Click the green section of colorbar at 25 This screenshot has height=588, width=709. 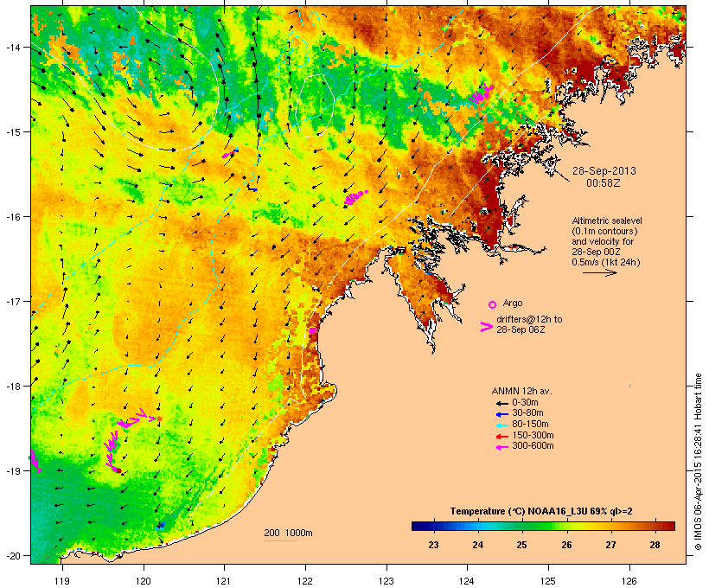(521, 526)
